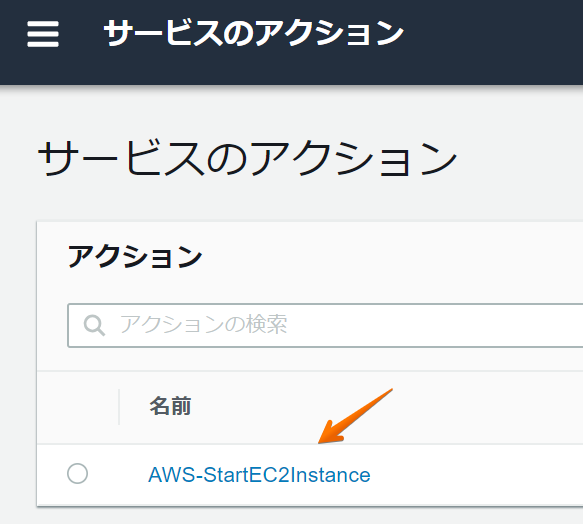Click the アクションの検索 placeholder text
The width and height of the screenshot is (583, 524).
point(203,324)
